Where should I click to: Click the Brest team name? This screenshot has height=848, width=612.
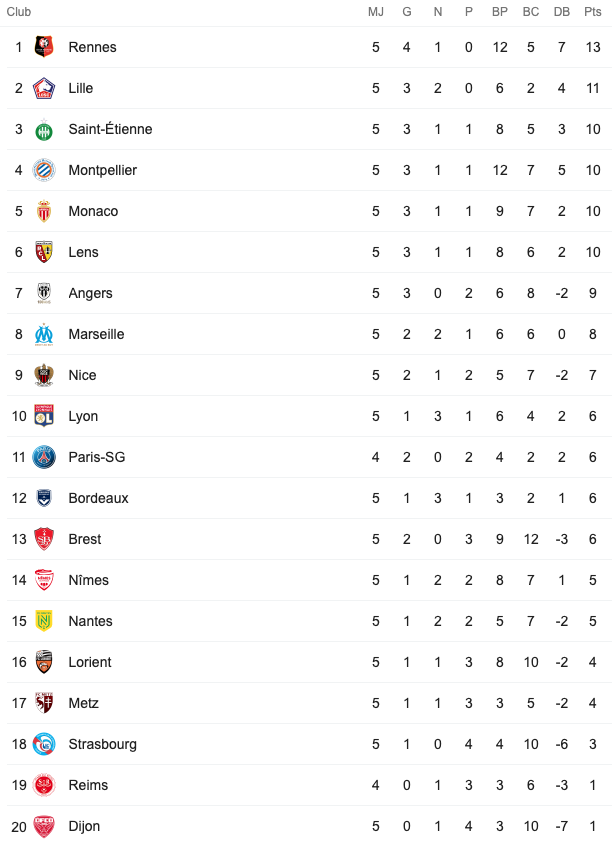[x=85, y=539]
